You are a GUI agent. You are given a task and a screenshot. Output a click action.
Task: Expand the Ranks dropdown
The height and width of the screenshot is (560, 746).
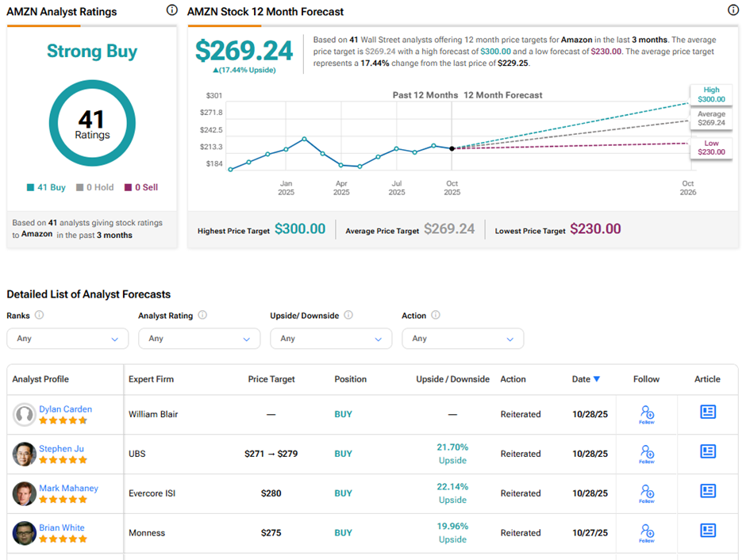click(67, 339)
